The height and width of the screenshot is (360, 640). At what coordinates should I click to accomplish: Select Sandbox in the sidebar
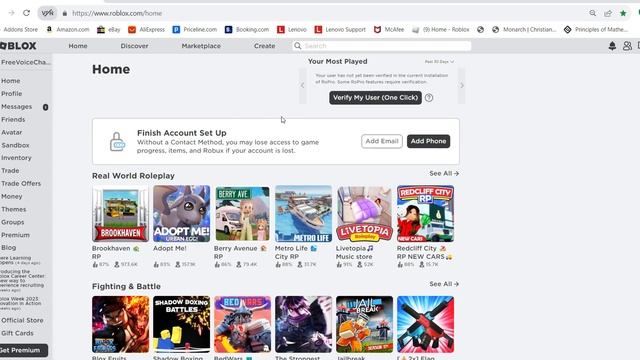point(15,145)
